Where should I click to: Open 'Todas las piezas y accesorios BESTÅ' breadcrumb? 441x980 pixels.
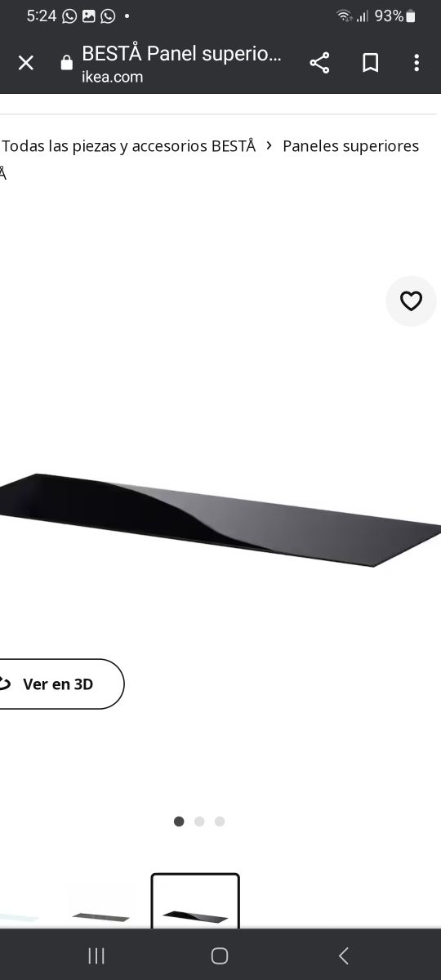click(129, 146)
